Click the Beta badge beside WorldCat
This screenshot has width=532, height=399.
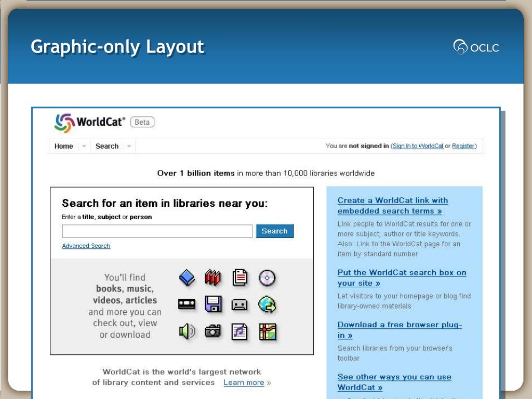[142, 122]
